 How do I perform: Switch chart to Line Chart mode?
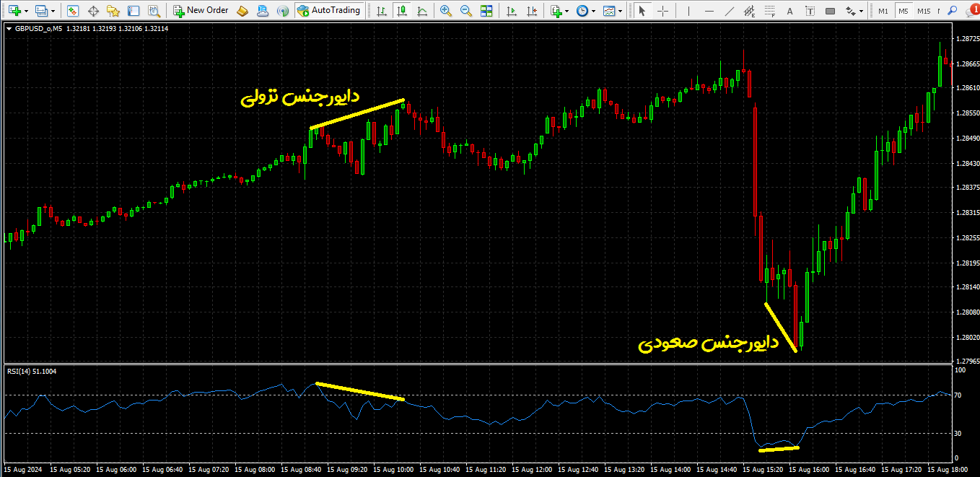(421, 11)
